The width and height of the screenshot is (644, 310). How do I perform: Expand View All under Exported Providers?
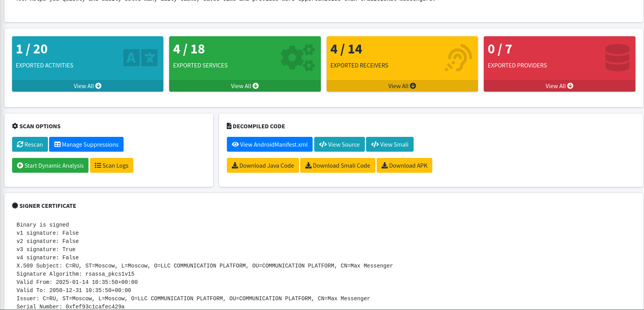(559, 86)
